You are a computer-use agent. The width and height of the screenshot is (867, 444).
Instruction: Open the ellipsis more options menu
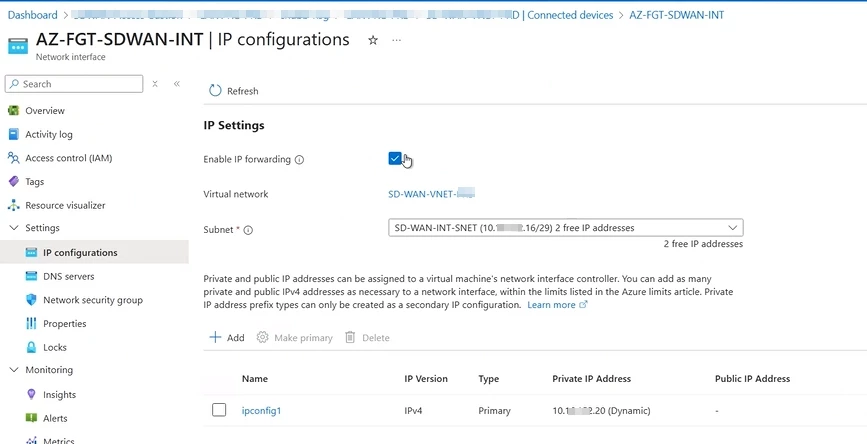tap(396, 40)
